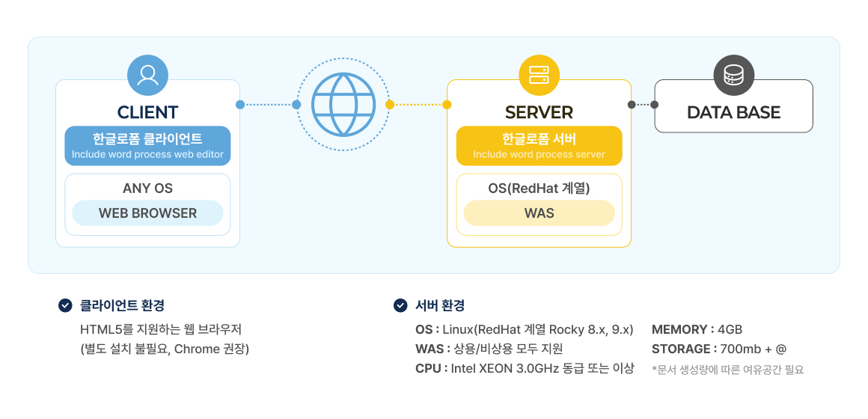Click the yellow connector dot on SERVER box edge
This screenshot has height=419, width=868.
pyautogui.click(x=447, y=105)
